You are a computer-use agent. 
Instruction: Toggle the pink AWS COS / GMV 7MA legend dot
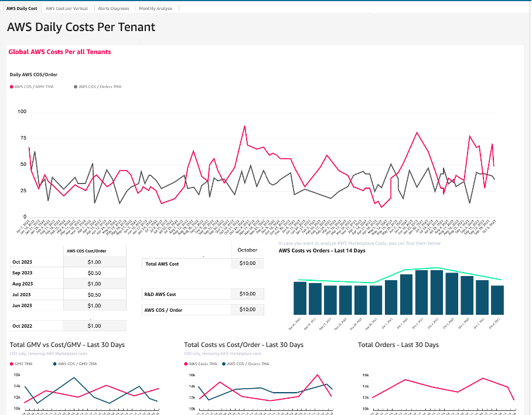[x=12, y=87]
